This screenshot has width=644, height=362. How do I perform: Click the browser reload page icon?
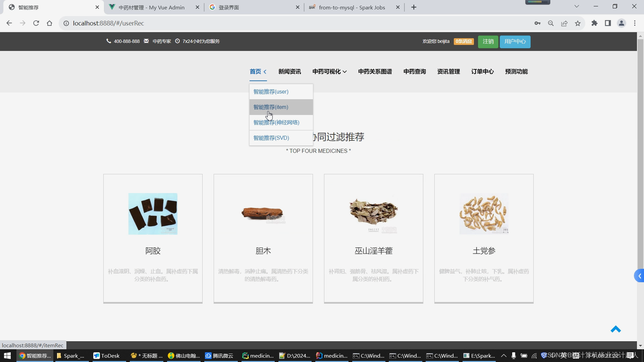pyautogui.click(x=36, y=23)
